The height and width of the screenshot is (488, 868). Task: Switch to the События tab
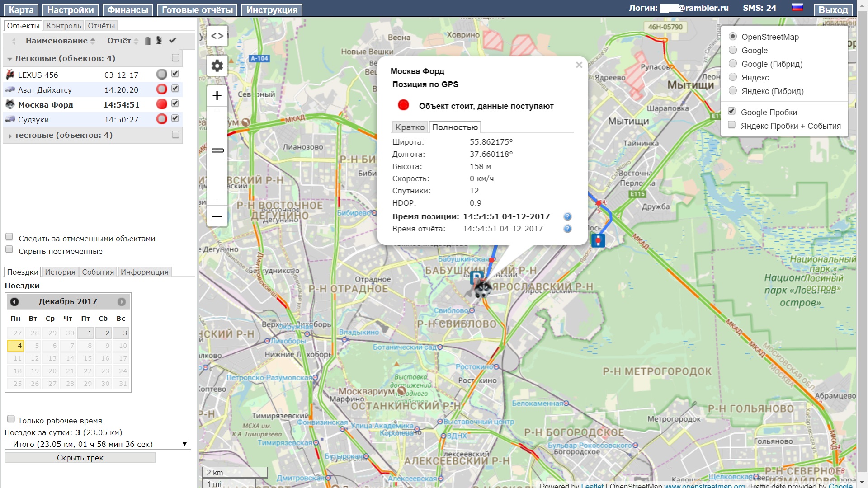[x=98, y=272]
